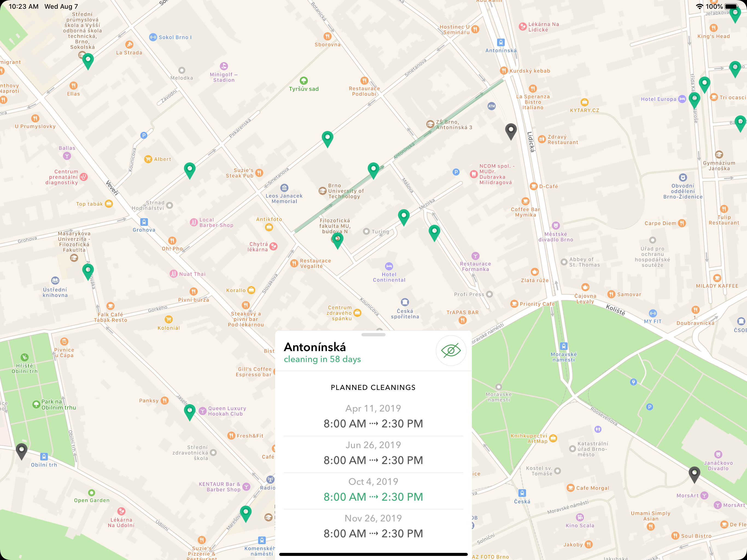Select the green pin near Turing on Mezírka

[404, 217]
